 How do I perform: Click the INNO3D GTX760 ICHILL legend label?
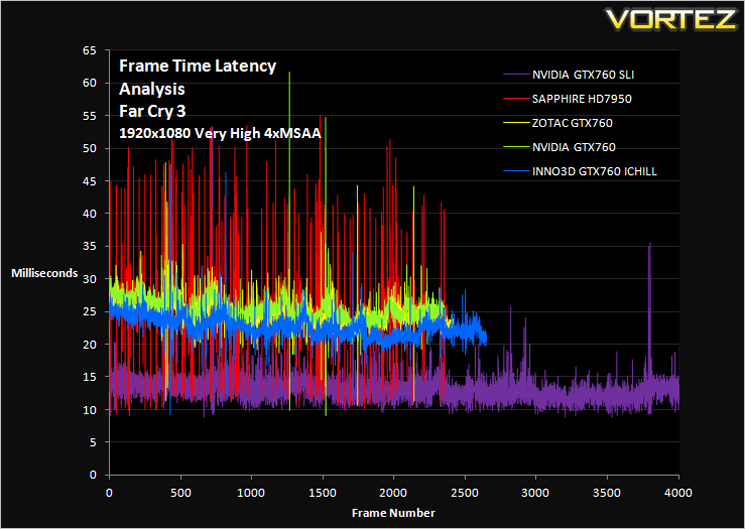tap(594, 172)
